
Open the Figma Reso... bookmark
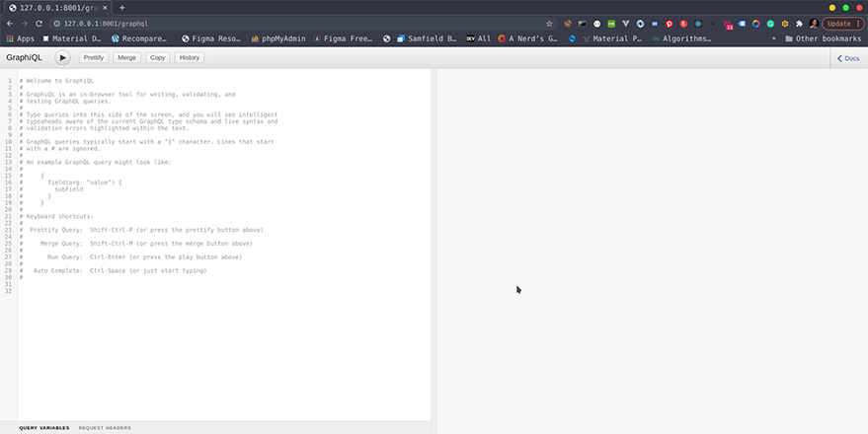coord(211,38)
